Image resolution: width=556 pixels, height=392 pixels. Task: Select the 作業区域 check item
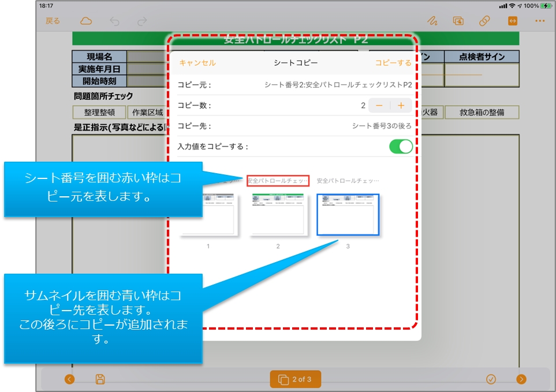coord(147,113)
